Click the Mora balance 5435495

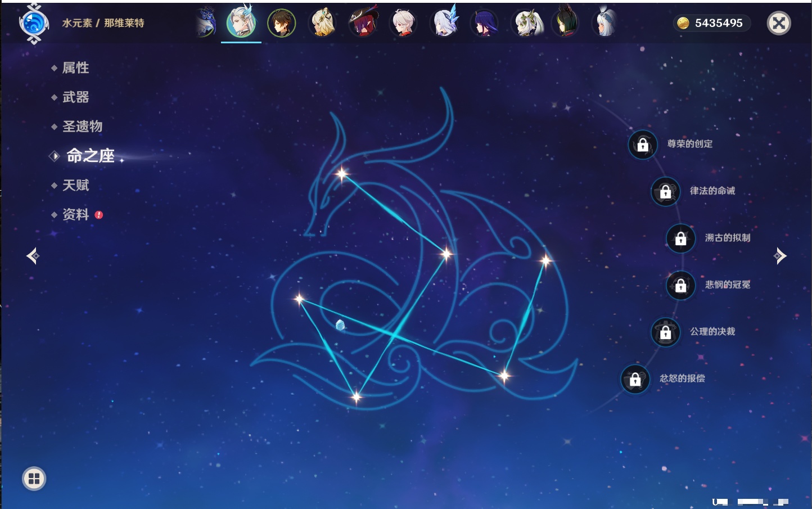pos(719,23)
